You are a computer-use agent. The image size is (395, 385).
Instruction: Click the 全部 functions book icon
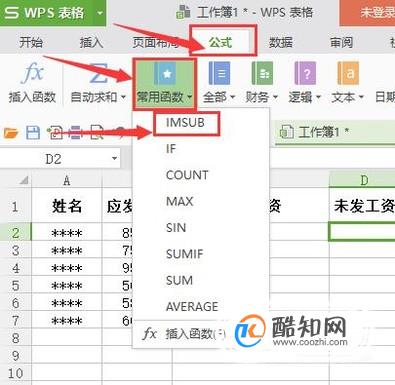(x=219, y=73)
